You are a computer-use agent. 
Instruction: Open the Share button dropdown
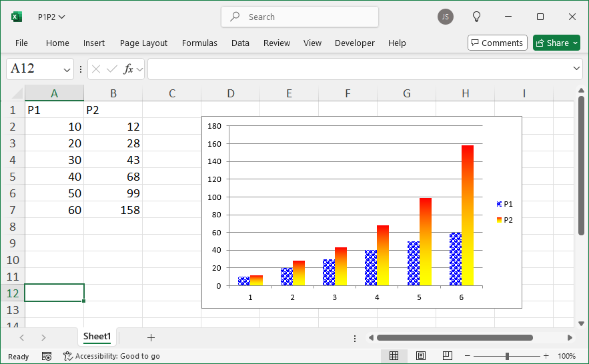tap(575, 43)
